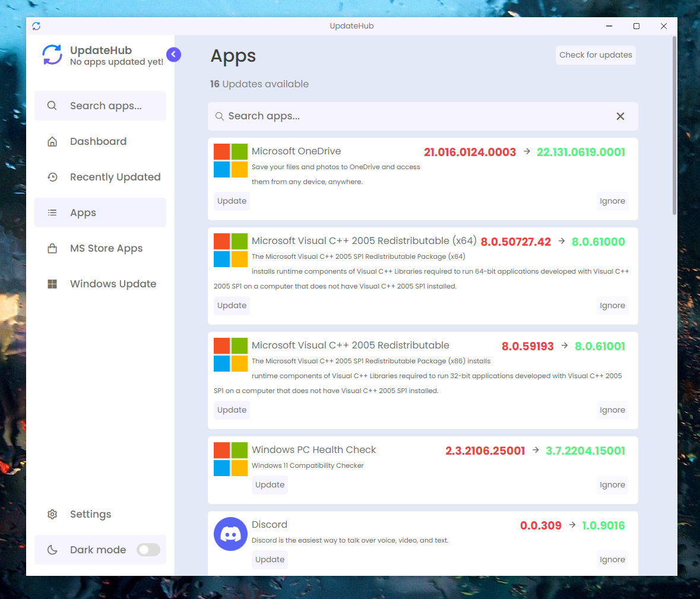Click the Discord title text
Viewport: 700px width, 599px height.
coord(269,524)
